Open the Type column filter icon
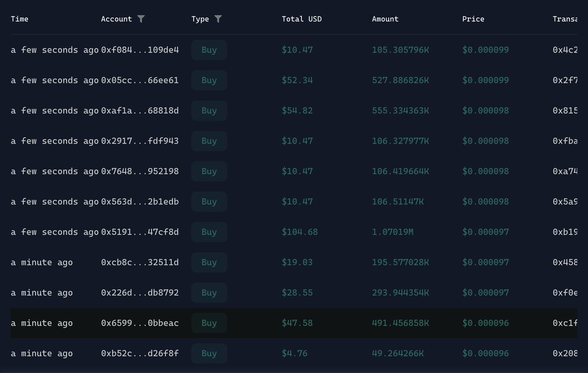The image size is (588, 373). (x=218, y=19)
